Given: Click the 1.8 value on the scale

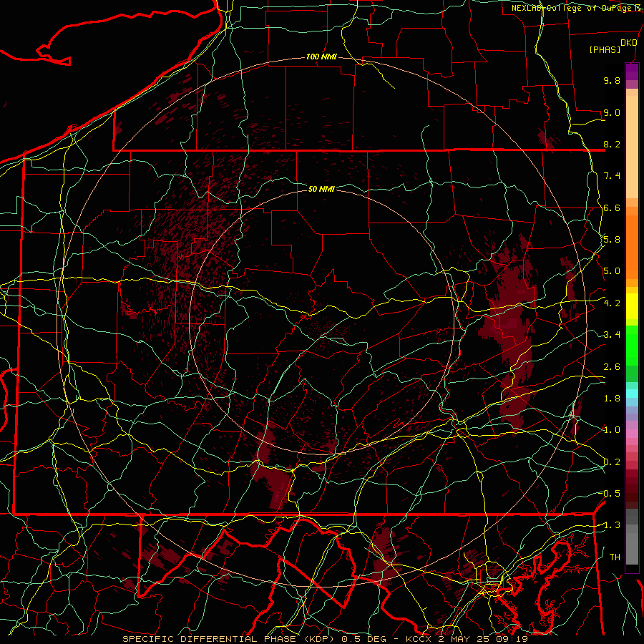Looking at the screenshot, I should pos(612,399).
